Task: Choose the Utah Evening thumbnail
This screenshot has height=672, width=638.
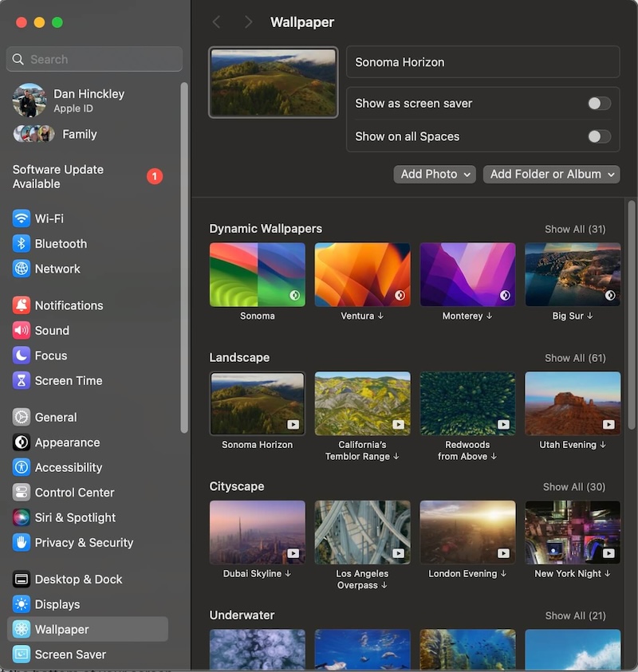Action: coord(573,403)
